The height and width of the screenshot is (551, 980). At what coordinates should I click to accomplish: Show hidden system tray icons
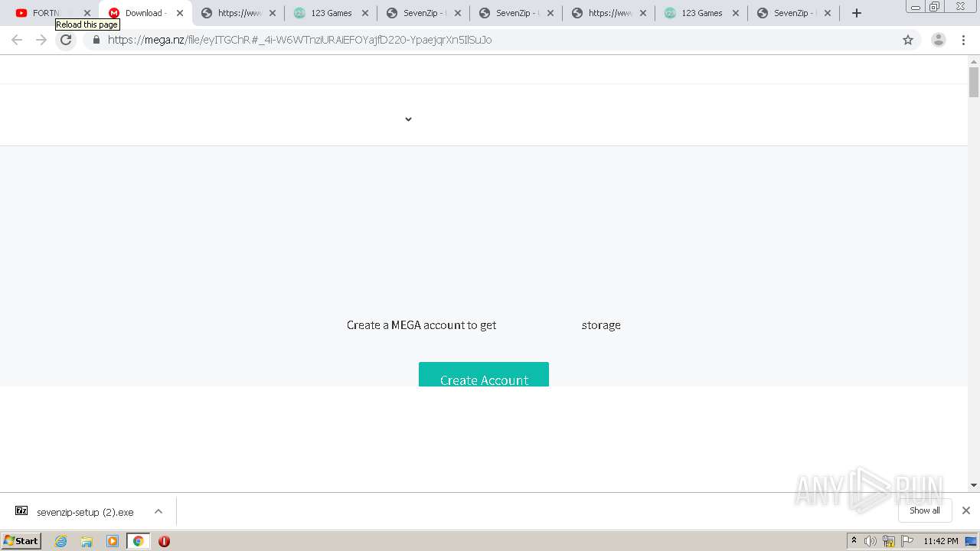click(854, 541)
